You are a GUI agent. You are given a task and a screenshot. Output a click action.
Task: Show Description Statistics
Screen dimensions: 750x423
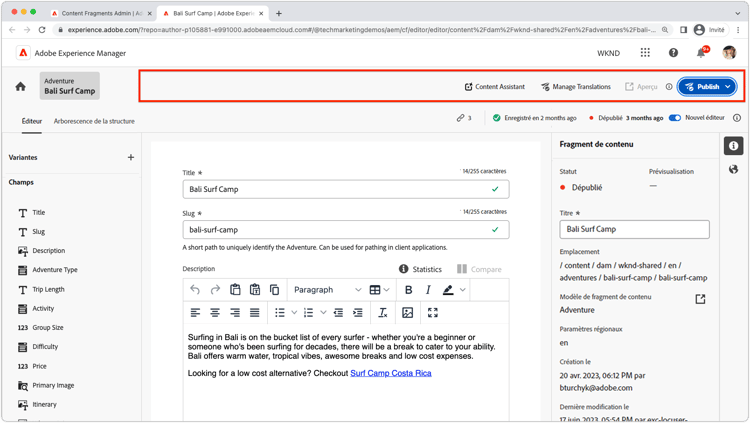pos(420,269)
